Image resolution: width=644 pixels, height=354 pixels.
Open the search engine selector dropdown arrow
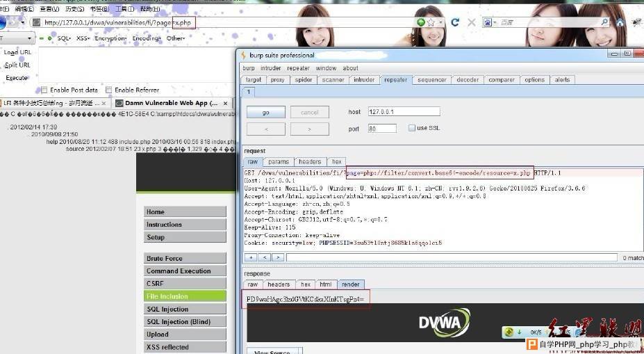tap(495, 22)
